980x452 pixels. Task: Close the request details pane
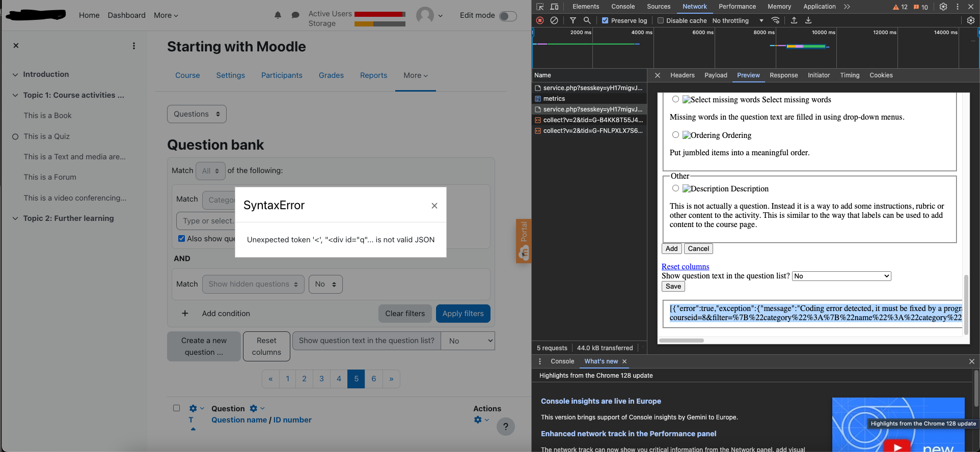pyautogui.click(x=658, y=75)
